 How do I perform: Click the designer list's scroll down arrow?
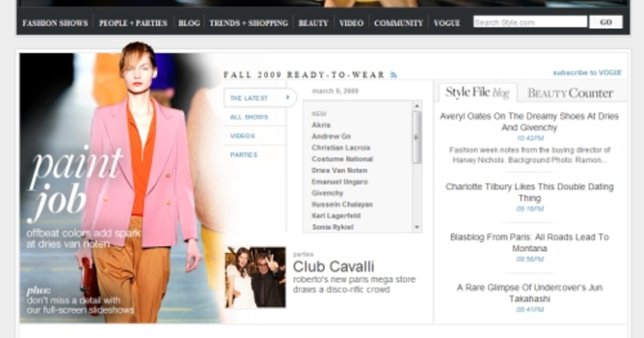point(417,227)
